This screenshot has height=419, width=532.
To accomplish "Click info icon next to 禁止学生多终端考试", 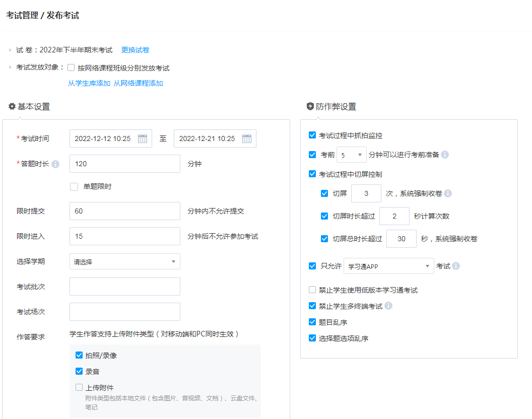I will click(388, 306).
